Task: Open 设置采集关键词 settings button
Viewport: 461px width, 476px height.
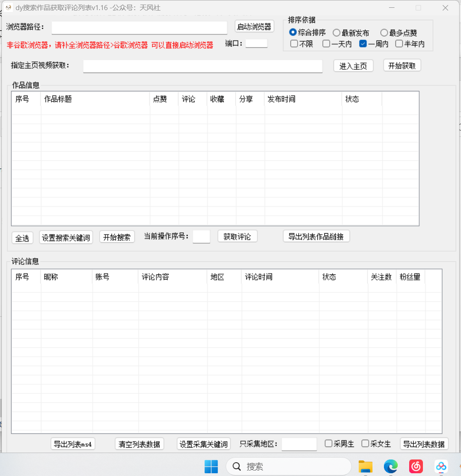Action: [x=203, y=443]
